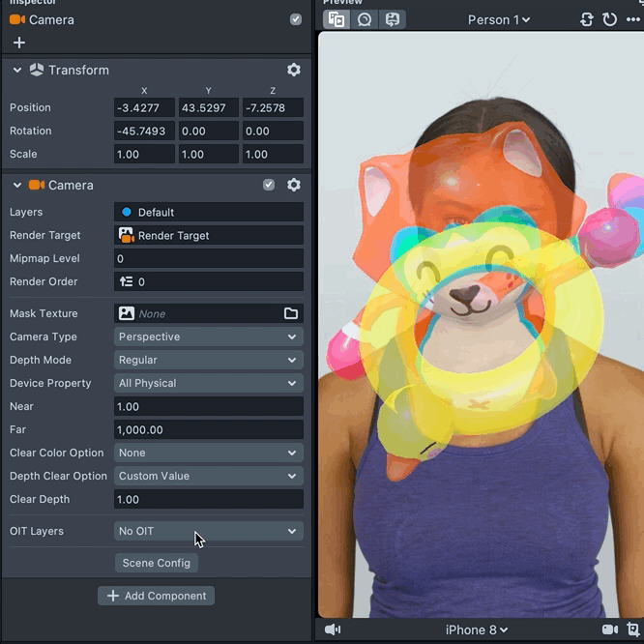Viewport: 644px width, 644px height.
Task: Select the third preview mode icon
Action: point(393,19)
